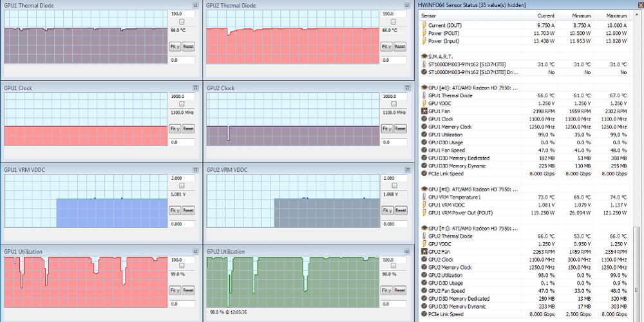
Task: Toggle the checkbox in GPU2 Thermal Diode graph
Action: point(393,22)
